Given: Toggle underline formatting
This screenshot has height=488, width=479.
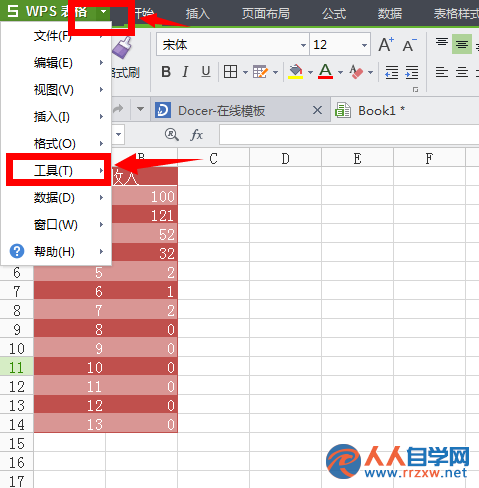Looking at the screenshot, I should pyautogui.click(x=206, y=72).
